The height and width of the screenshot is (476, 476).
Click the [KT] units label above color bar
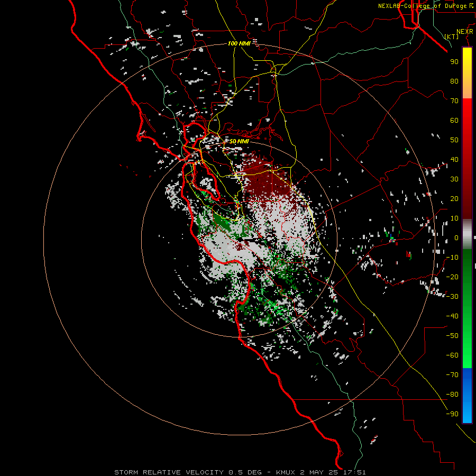click(x=452, y=36)
